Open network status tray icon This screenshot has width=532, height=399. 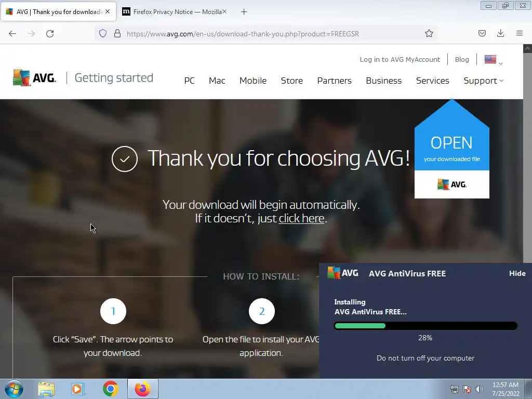(x=454, y=389)
